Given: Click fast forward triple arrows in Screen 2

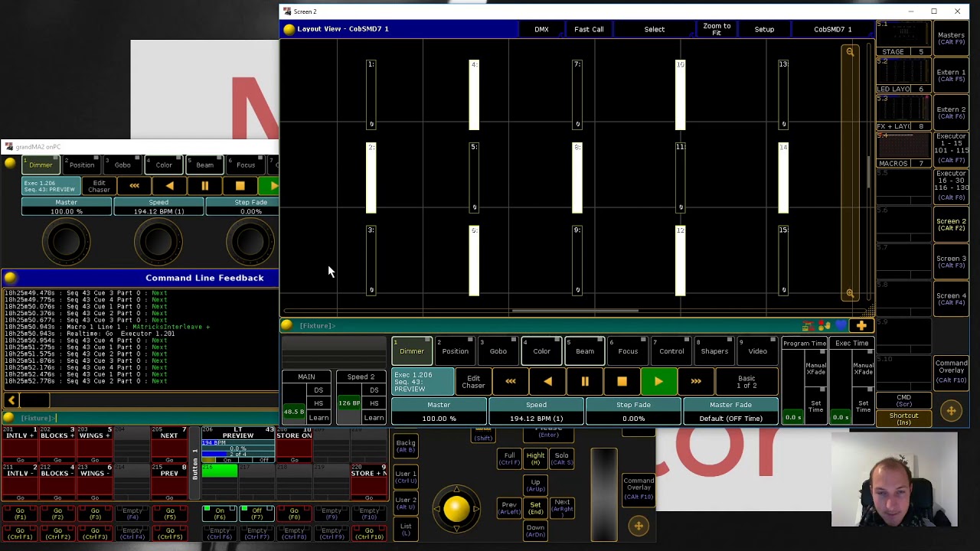Looking at the screenshot, I should point(696,381).
